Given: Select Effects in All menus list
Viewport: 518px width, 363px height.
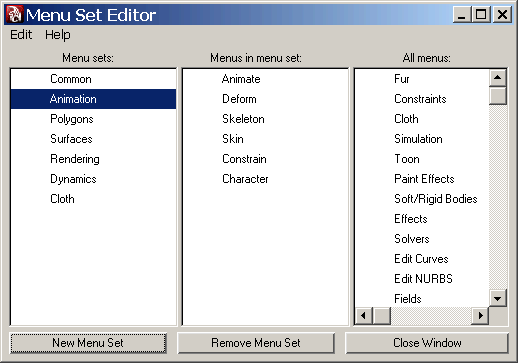Looking at the screenshot, I should (x=422, y=219).
